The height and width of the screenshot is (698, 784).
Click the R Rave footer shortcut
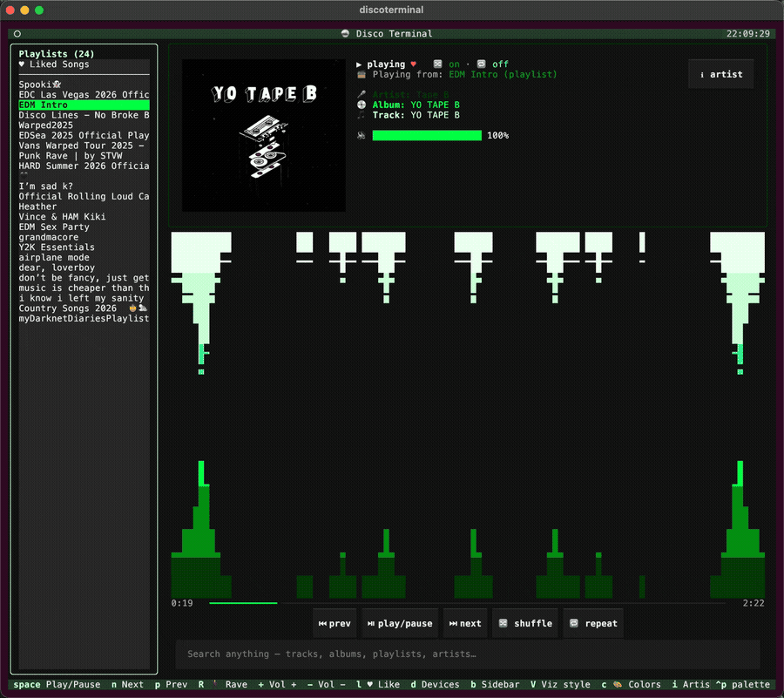[223, 685]
